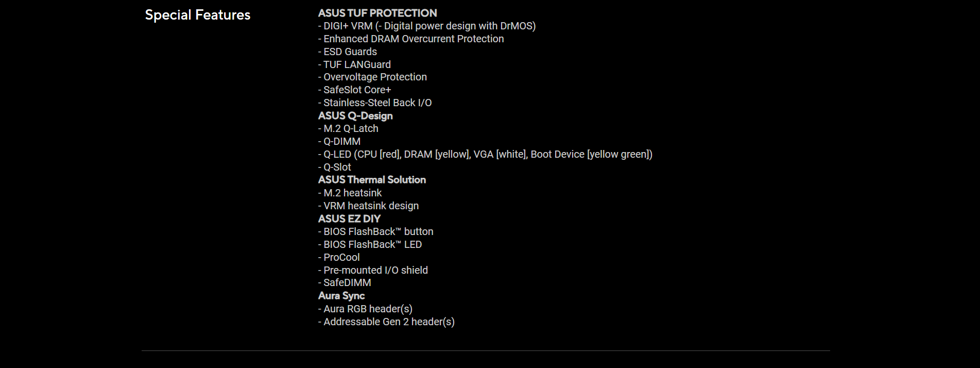The height and width of the screenshot is (368, 980).
Task: Click the BIOS FlashBack button entry
Action: coord(376,231)
